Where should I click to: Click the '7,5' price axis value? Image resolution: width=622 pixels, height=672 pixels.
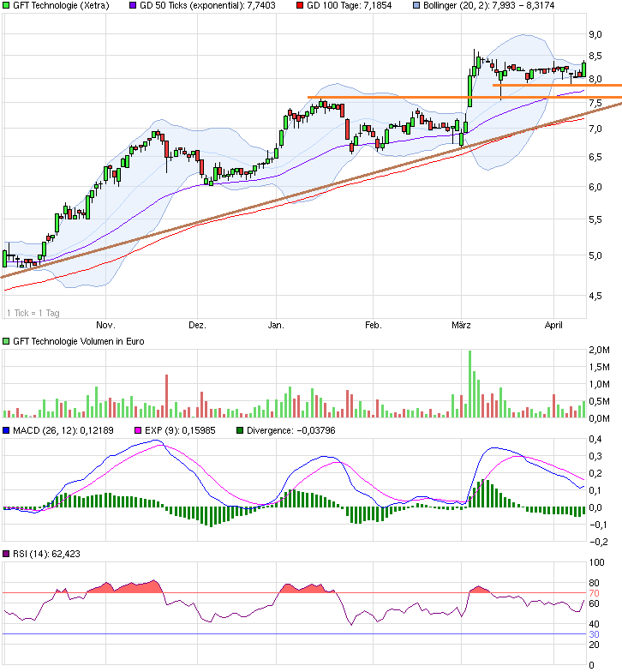pyautogui.click(x=595, y=103)
